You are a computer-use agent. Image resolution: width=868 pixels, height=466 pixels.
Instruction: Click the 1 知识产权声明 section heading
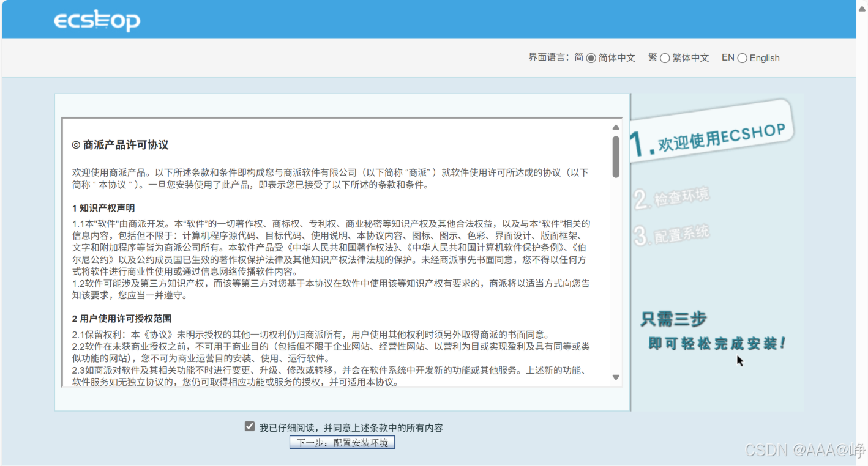[103, 208]
